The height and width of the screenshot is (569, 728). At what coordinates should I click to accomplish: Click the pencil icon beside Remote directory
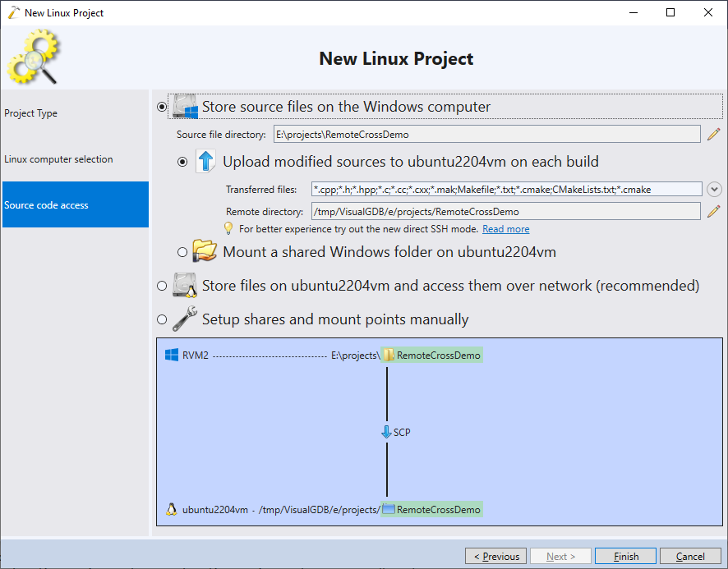coord(713,212)
